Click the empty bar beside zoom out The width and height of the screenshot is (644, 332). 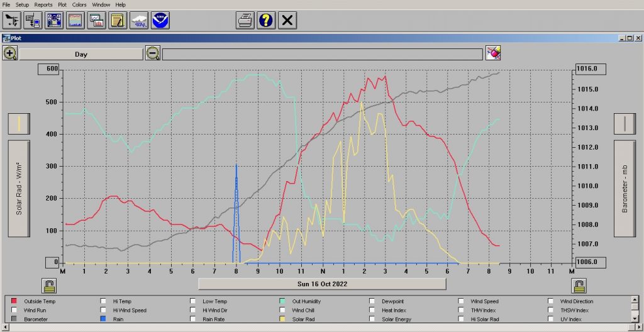coord(323,54)
